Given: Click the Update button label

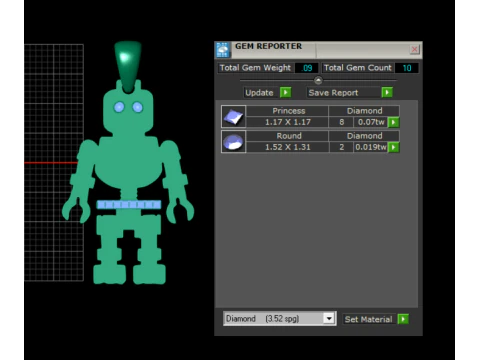Looking at the screenshot, I should (x=259, y=93).
